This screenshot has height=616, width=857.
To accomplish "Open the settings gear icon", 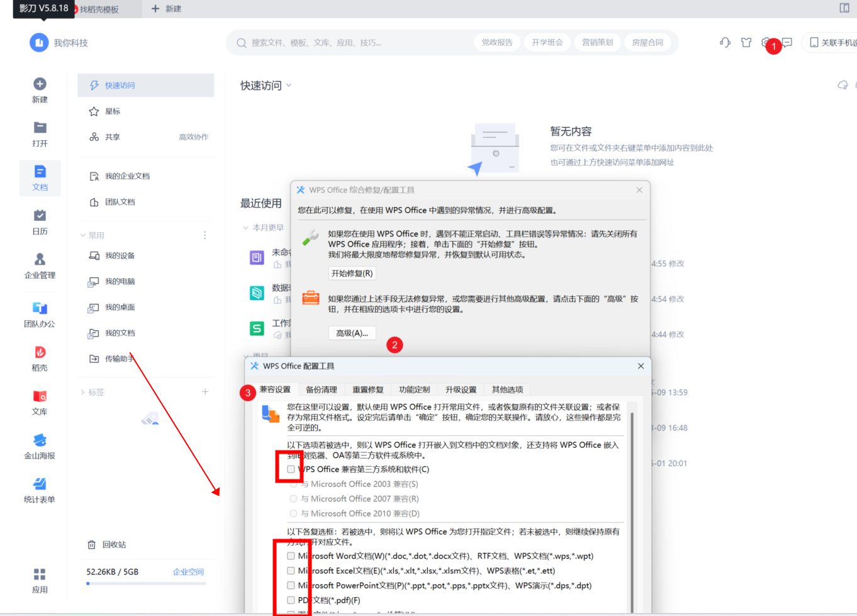I will tap(766, 43).
